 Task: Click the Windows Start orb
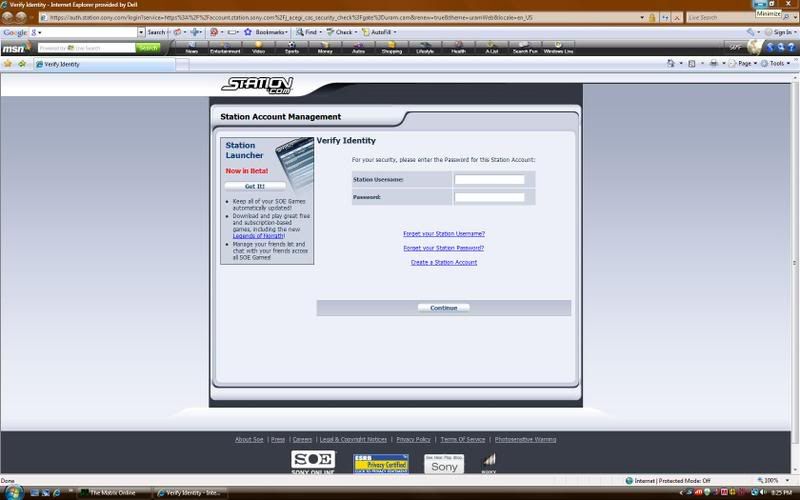(x=12, y=492)
